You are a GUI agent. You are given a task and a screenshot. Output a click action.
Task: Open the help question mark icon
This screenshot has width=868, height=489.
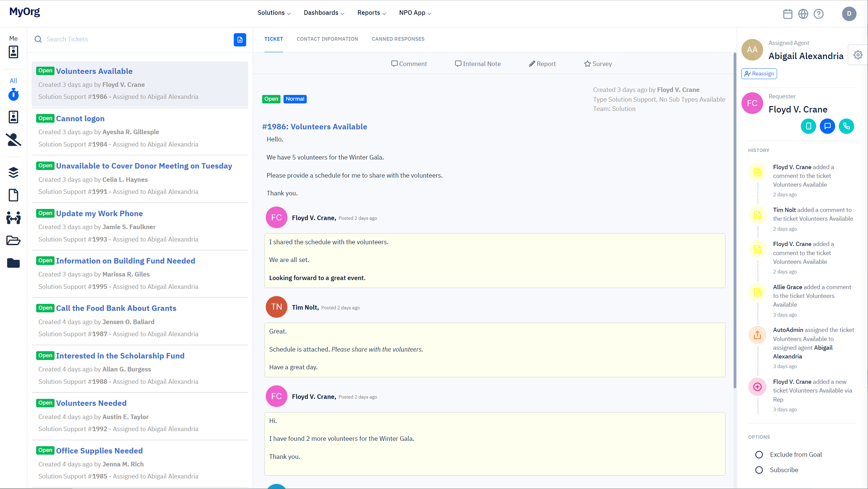[x=819, y=14]
